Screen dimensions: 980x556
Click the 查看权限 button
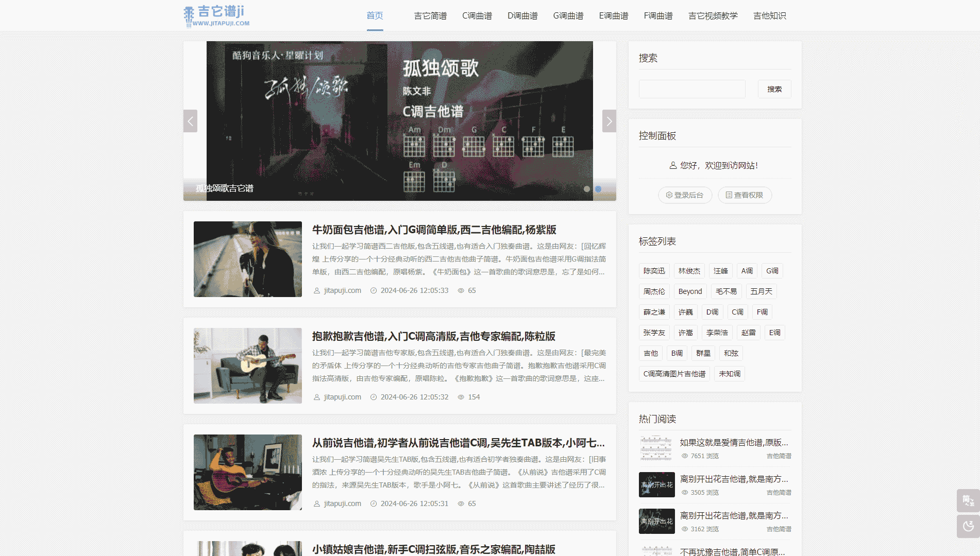(x=745, y=195)
